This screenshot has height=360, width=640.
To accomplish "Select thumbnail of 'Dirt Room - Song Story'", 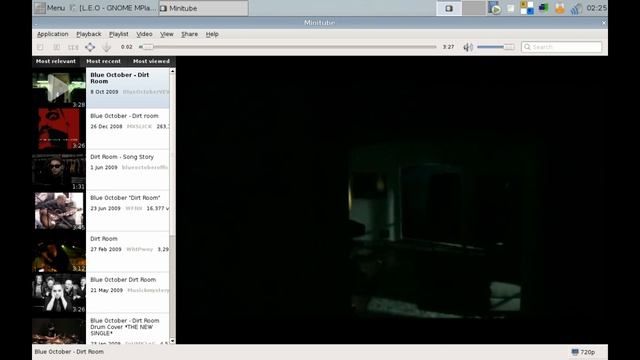I will tap(59, 170).
